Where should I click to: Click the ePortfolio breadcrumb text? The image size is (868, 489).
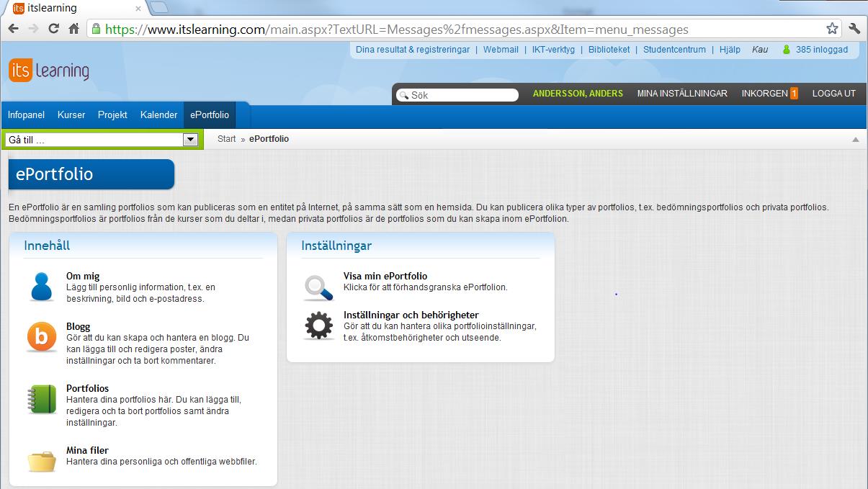[269, 139]
